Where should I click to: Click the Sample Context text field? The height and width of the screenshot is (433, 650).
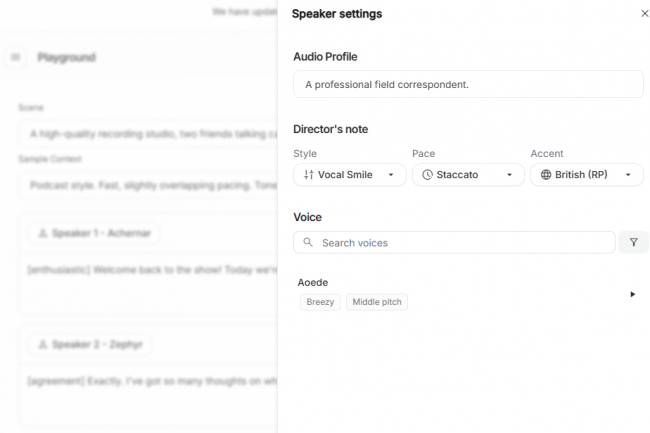(x=150, y=185)
